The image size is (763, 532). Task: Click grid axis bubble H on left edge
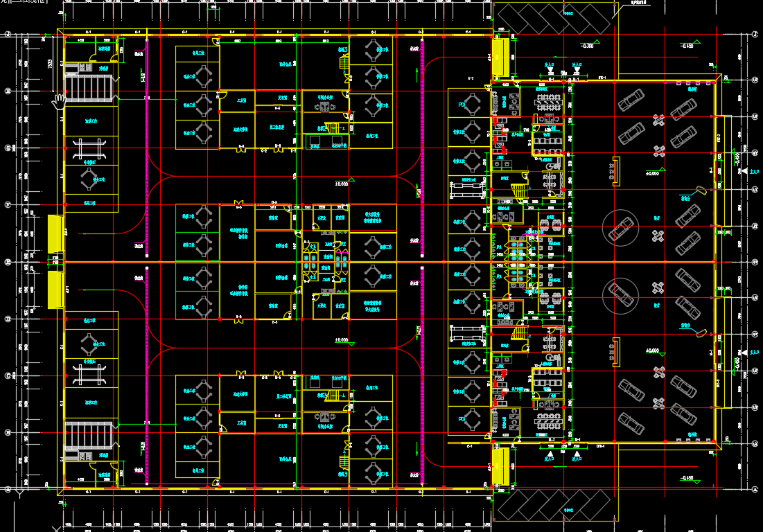pyautogui.click(x=8, y=91)
